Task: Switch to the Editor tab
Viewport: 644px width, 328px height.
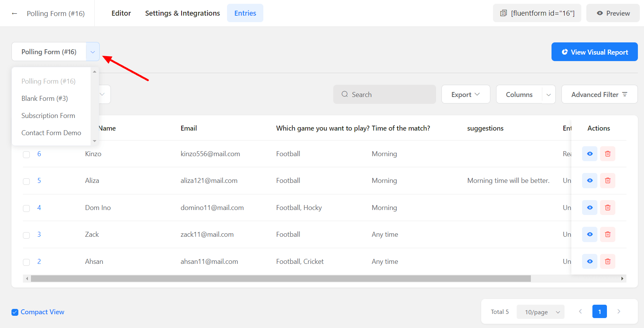Action: click(121, 13)
